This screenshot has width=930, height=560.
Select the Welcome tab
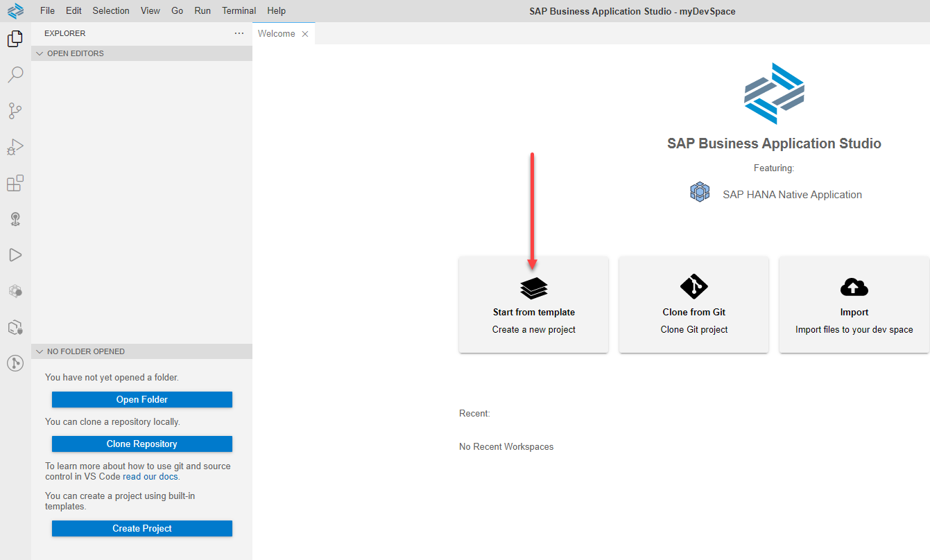click(276, 33)
